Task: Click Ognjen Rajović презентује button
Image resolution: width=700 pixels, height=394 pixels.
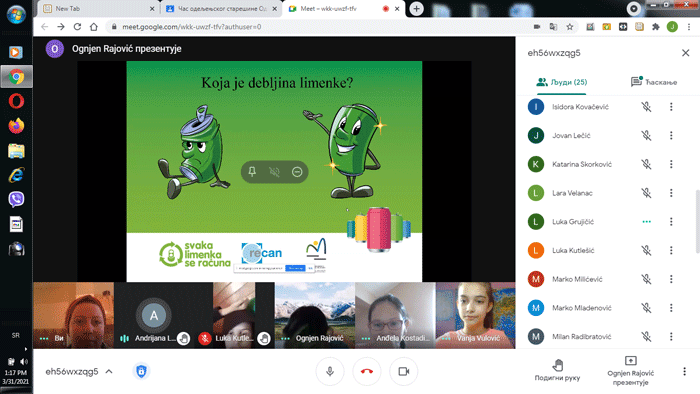Action: coord(630,370)
